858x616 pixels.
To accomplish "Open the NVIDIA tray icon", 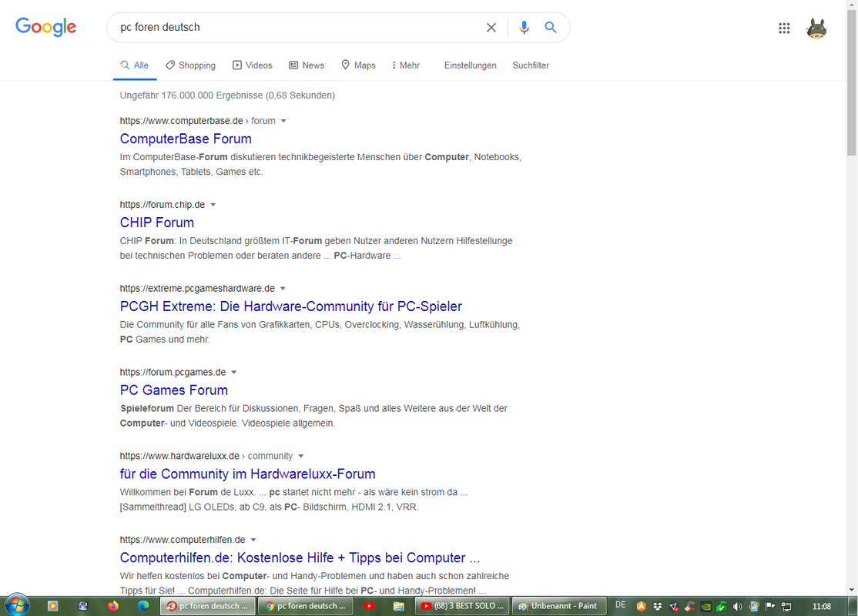I will coord(706,606).
